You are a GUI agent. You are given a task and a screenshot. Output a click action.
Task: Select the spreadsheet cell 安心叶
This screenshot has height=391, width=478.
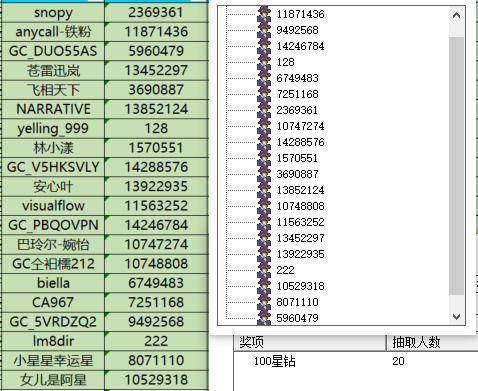(53, 187)
